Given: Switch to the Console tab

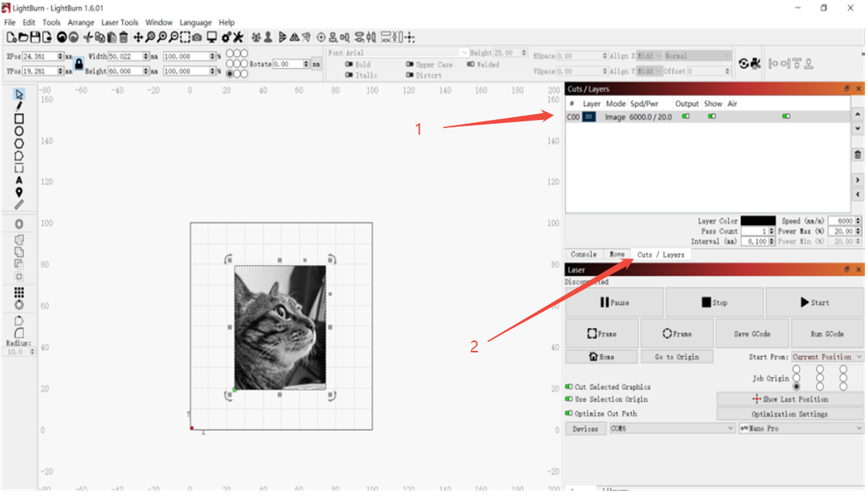Looking at the screenshot, I should click(583, 255).
